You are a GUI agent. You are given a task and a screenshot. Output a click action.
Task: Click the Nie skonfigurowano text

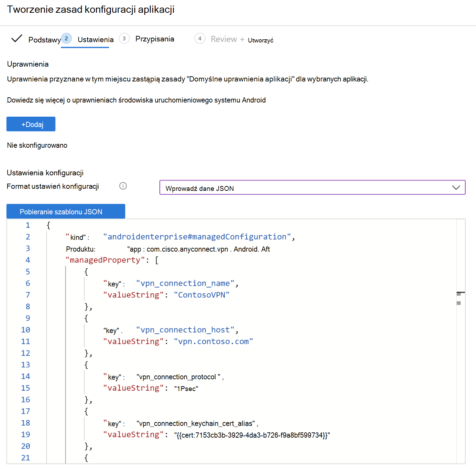tap(37, 145)
